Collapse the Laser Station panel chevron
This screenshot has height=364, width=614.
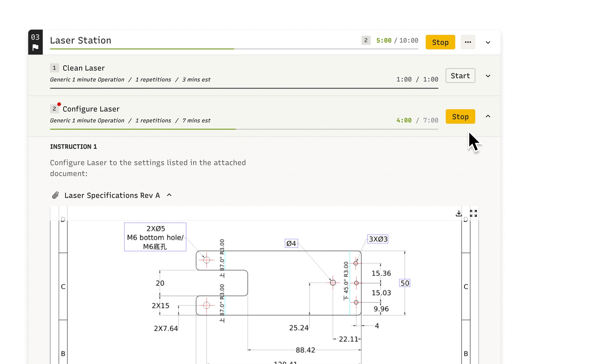[x=488, y=43]
